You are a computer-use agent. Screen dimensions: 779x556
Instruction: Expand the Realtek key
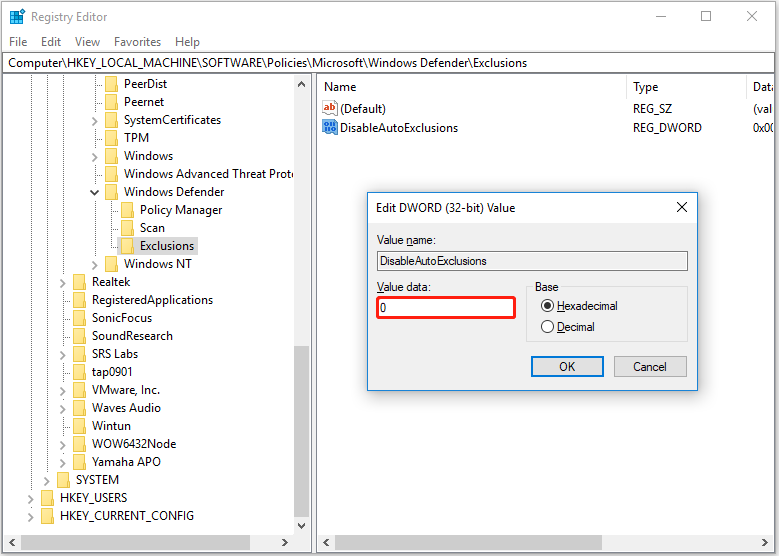tap(63, 283)
